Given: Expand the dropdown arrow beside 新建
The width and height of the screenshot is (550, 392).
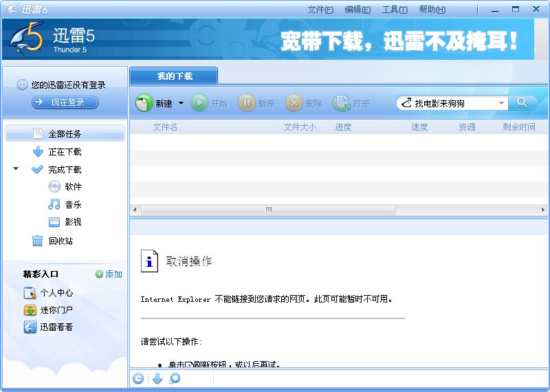Looking at the screenshot, I should [181, 103].
